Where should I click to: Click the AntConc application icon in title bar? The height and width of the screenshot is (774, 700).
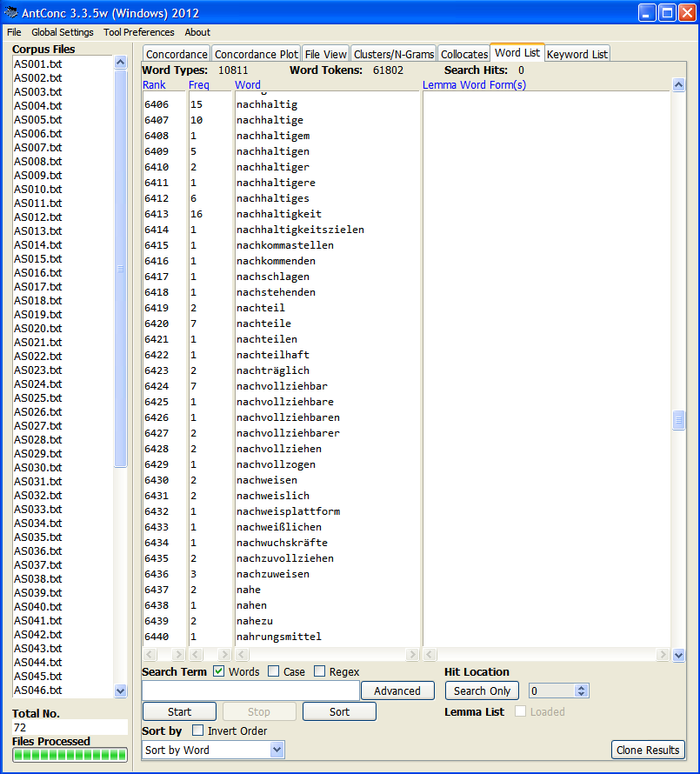11,13
